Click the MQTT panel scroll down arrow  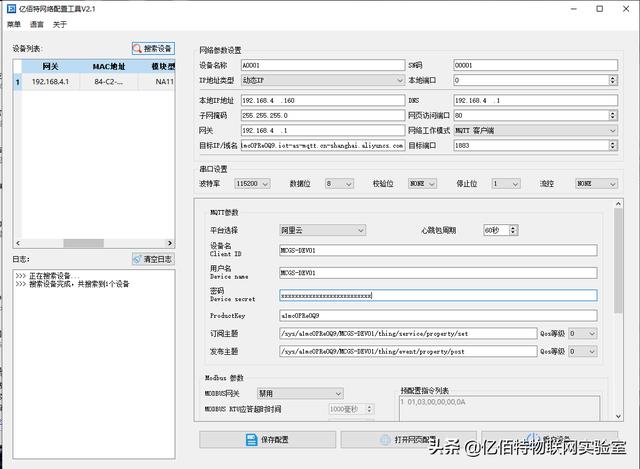(618, 416)
